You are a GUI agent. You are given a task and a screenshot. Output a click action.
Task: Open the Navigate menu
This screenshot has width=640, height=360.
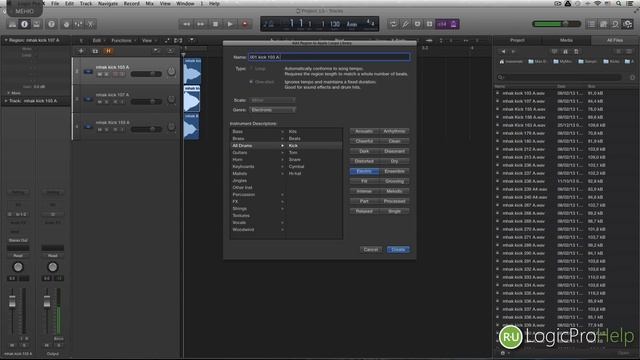(x=108, y=3)
